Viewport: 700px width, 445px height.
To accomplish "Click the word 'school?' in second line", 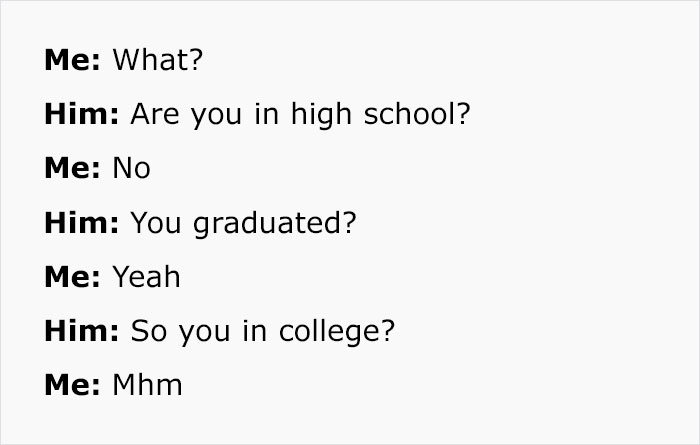I will 417,114.
